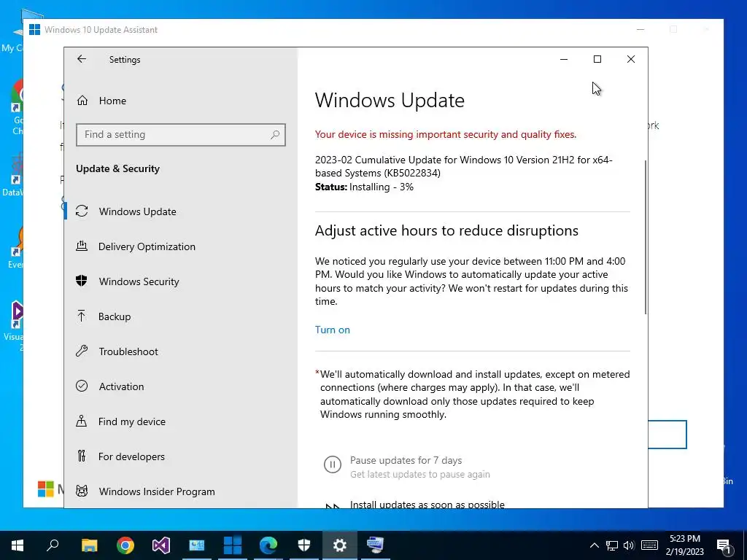Open the taskbar clock showing 5:23 PM
Viewport: 747px width, 560px height.
[x=684, y=545]
